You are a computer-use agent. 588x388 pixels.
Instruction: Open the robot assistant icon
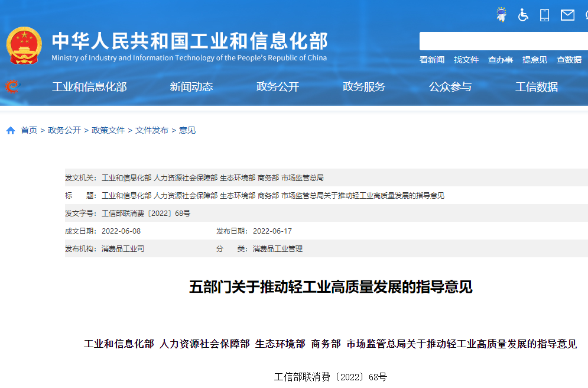501,15
